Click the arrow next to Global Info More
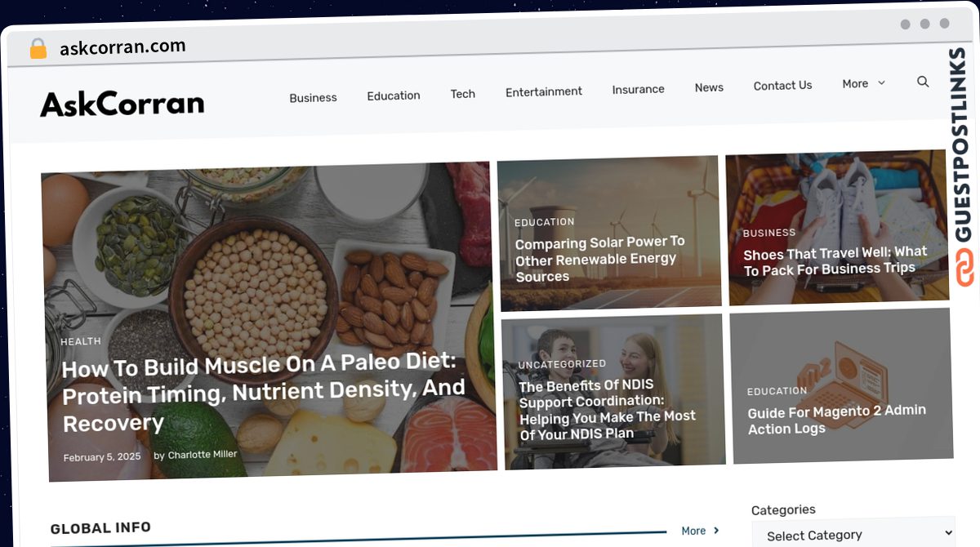Image resolution: width=980 pixels, height=547 pixels. click(716, 531)
